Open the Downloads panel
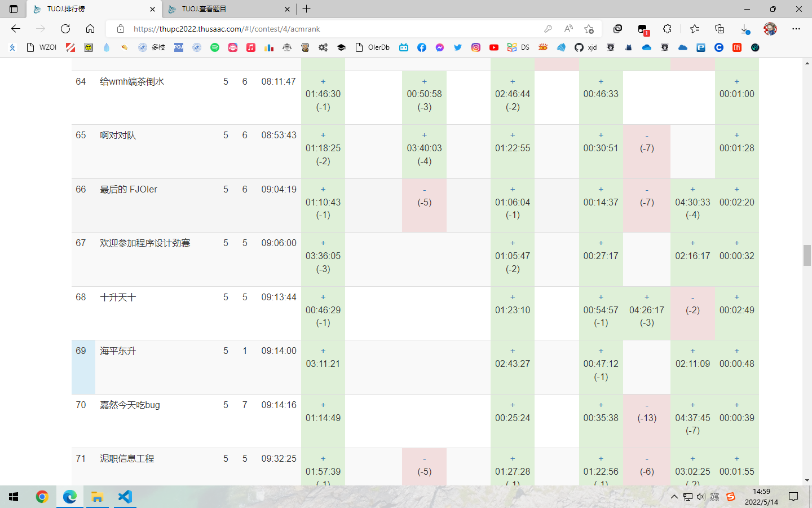This screenshot has height=508, width=812. [744, 29]
